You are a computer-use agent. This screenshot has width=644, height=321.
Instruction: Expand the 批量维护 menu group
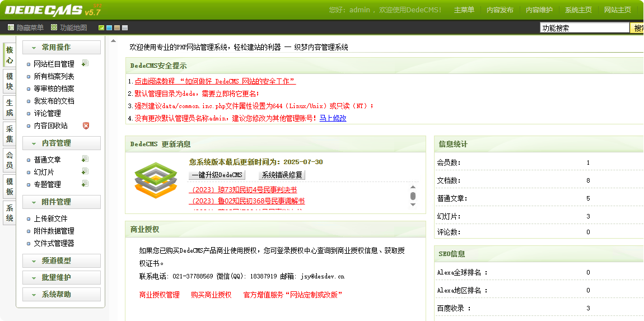(62, 278)
